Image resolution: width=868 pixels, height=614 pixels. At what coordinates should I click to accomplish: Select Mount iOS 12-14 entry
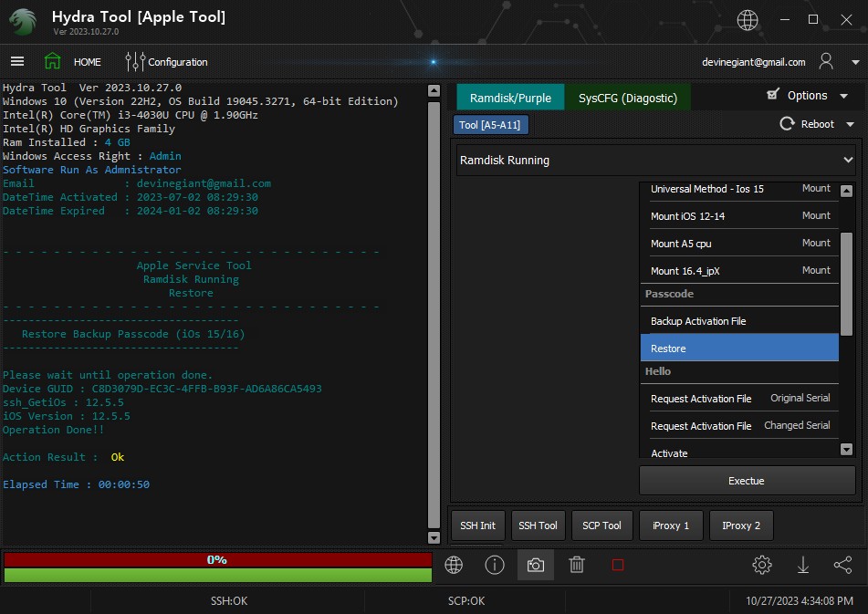[739, 215]
